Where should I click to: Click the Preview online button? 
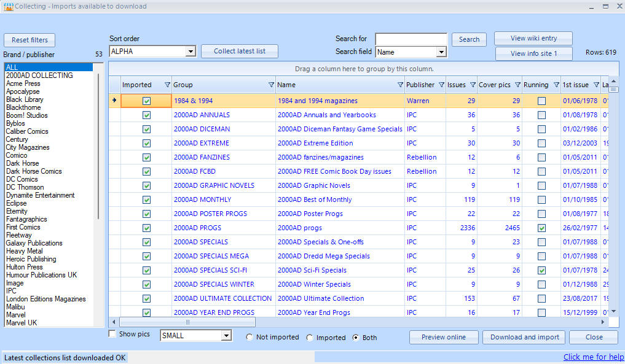(444, 338)
